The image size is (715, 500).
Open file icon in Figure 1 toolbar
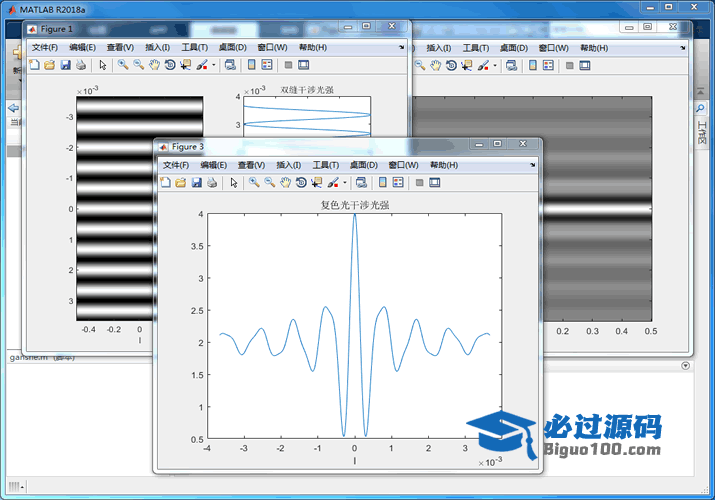coord(49,65)
